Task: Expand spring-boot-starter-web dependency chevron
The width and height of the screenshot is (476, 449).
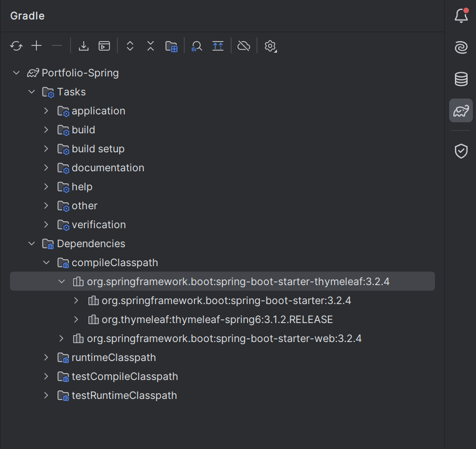Action: 62,338
